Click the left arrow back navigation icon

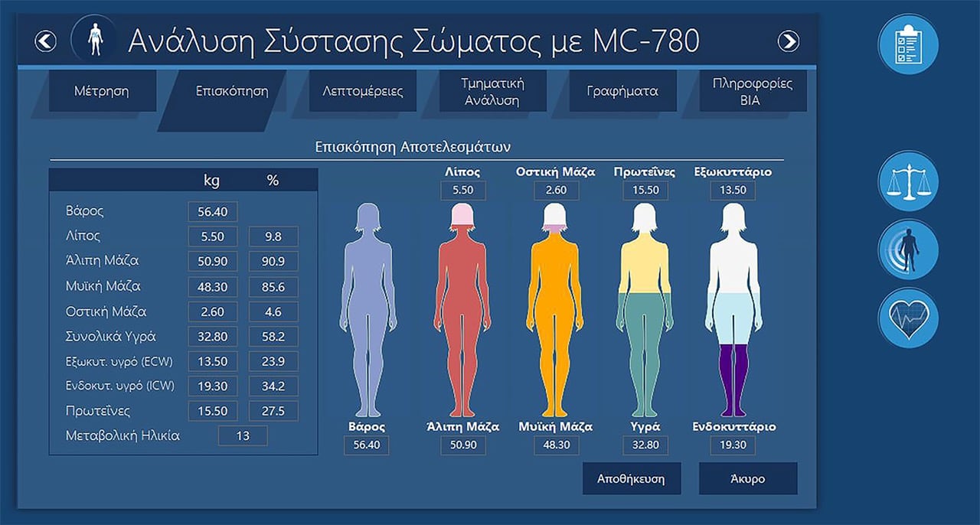46,41
